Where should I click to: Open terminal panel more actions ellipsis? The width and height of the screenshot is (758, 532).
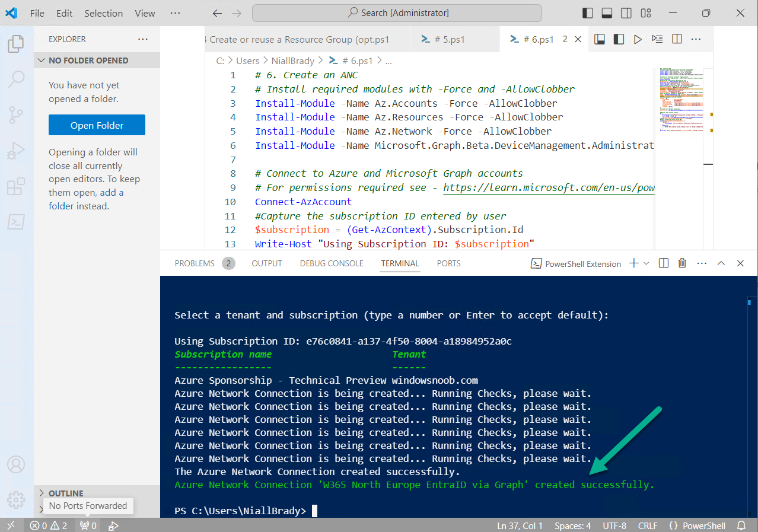coord(702,263)
